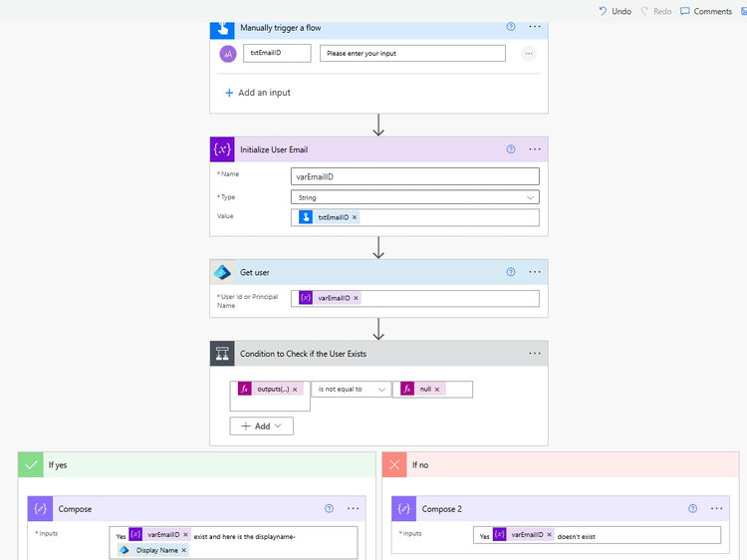Click the varEmailID variable icon in Get user
Image resolution: width=747 pixels, height=560 pixels.
306,298
